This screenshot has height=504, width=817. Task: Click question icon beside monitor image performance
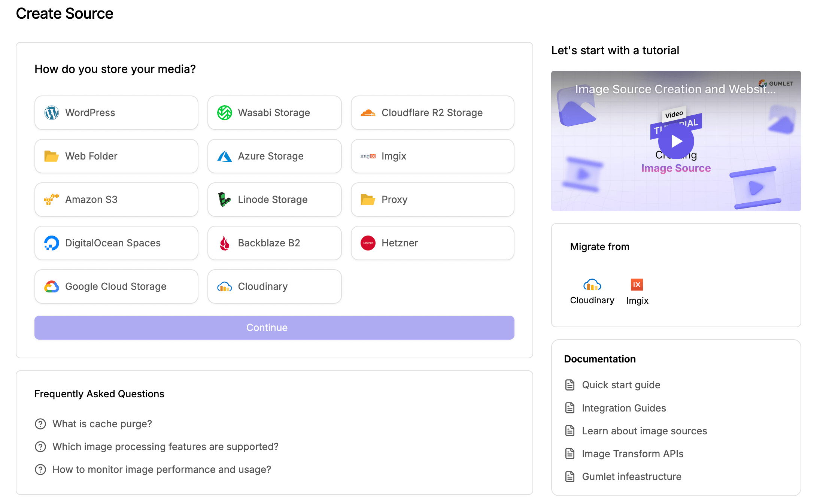click(x=40, y=470)
